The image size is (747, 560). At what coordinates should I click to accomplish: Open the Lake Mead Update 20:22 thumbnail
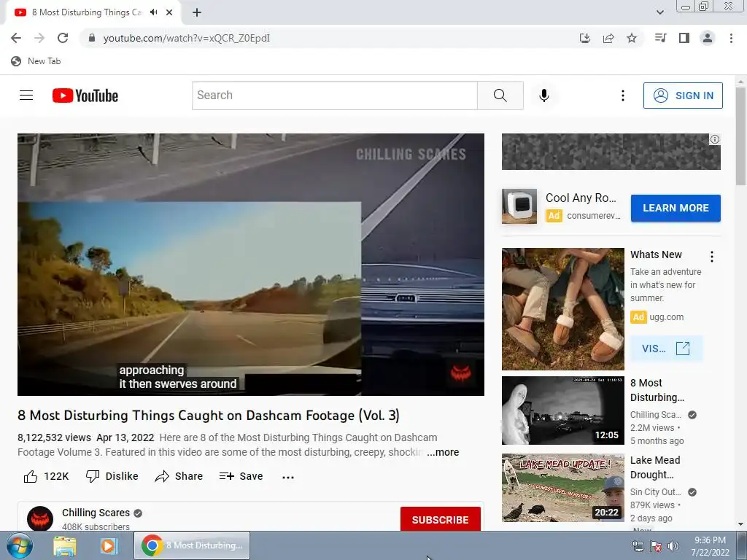click(x=562, y=488)
